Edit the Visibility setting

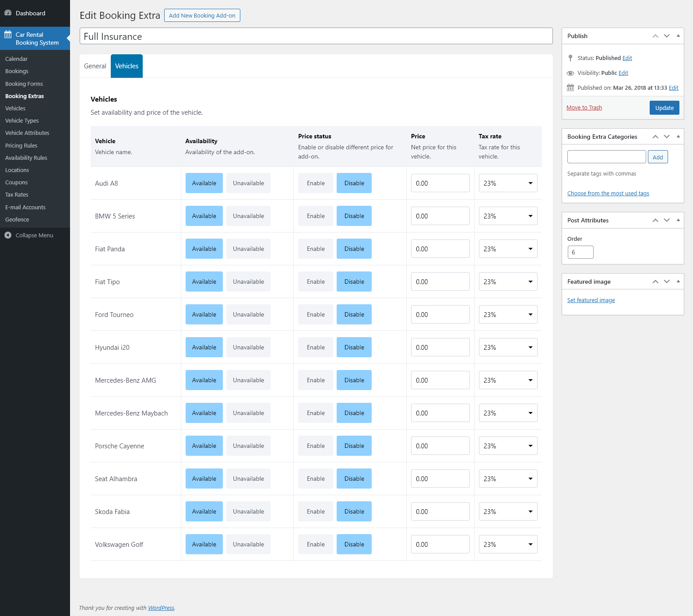(x=623, y=73)
